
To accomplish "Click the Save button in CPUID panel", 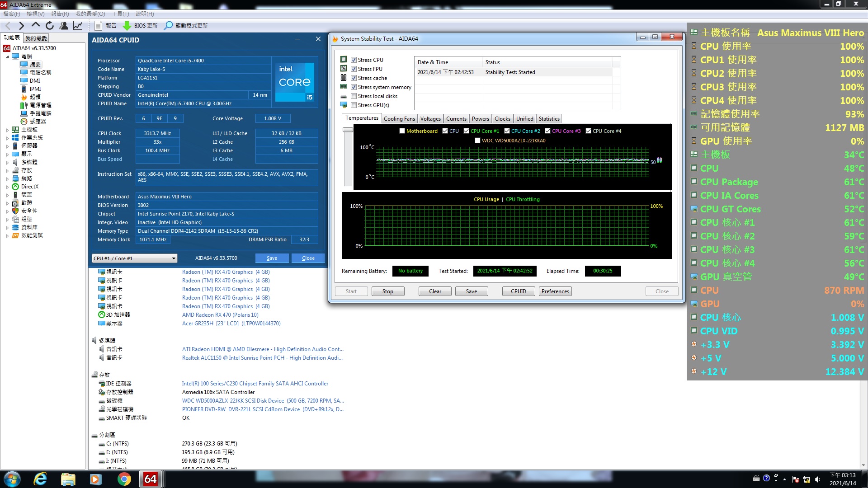I will [271, 258].
